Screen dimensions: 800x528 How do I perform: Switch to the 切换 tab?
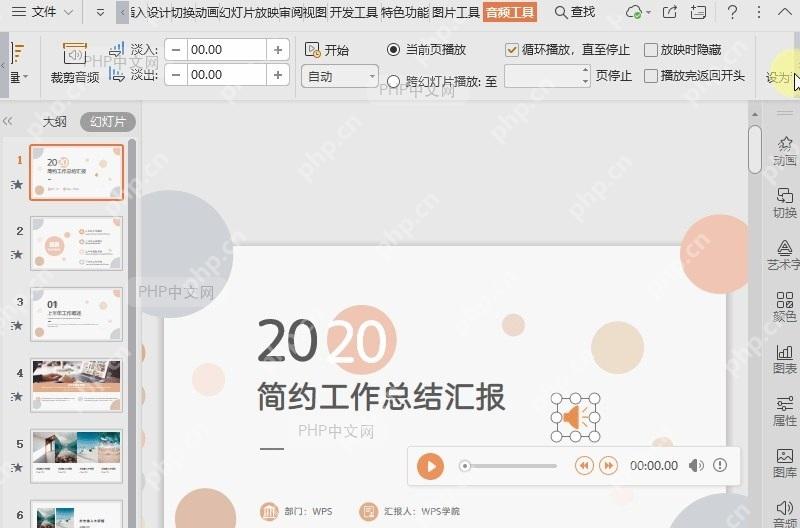(x=182, y=12)
